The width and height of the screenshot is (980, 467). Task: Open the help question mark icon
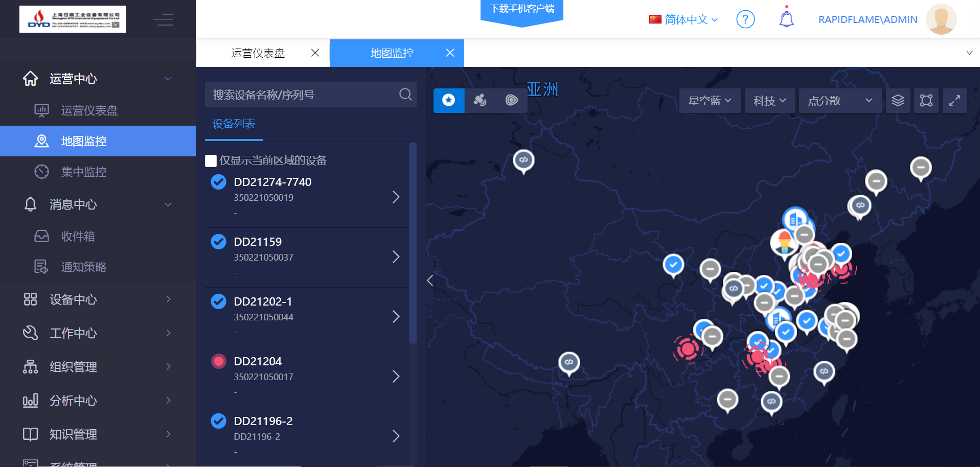tap(745, 19)
